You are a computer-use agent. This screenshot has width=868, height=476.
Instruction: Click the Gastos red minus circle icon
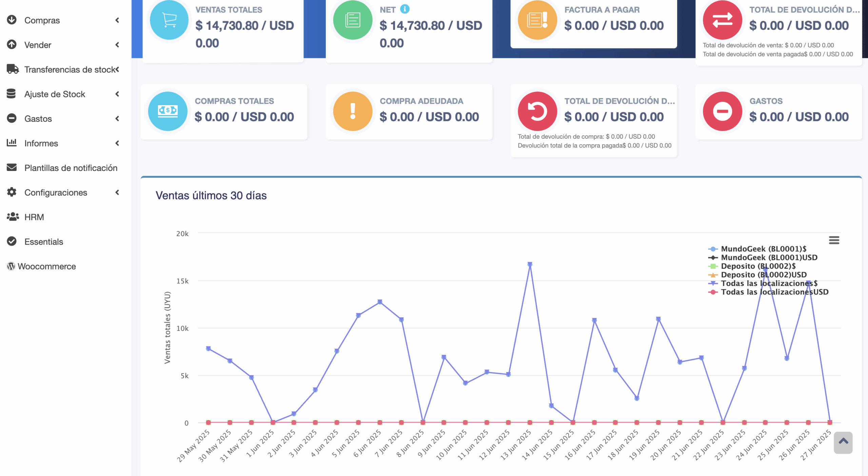(722, 111)
